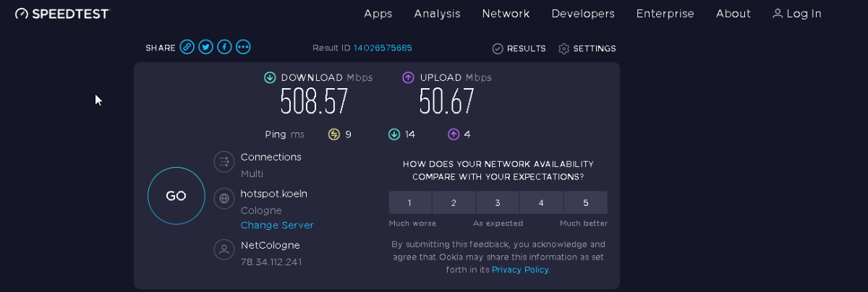Screen dimensions: 868x292
Task: Open the Enterprise menu
Action: (x=665, y=14)
